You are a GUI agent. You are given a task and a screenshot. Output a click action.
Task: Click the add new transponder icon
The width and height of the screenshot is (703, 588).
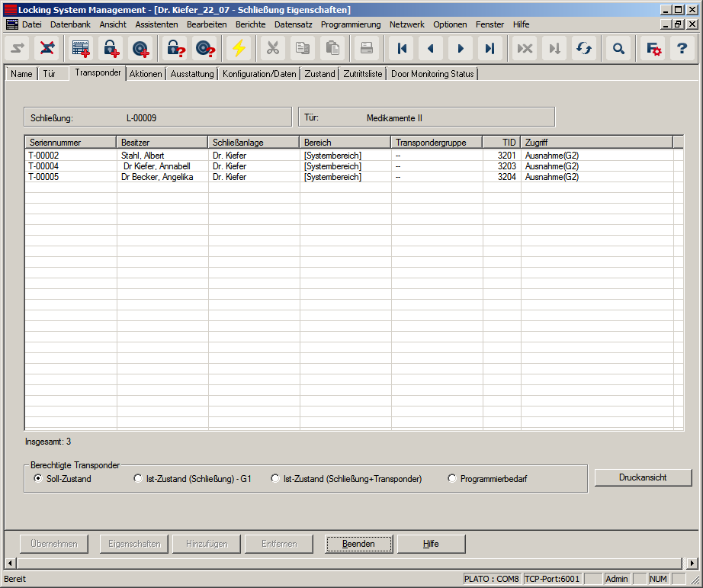(x=141, y=48)
